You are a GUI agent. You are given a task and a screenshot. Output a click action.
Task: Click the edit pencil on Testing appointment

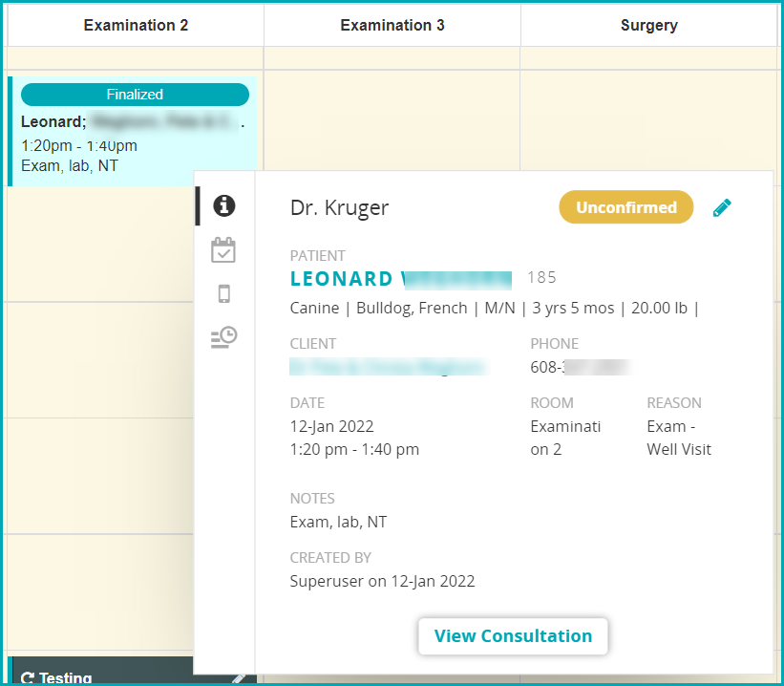(x=239, y=677)
